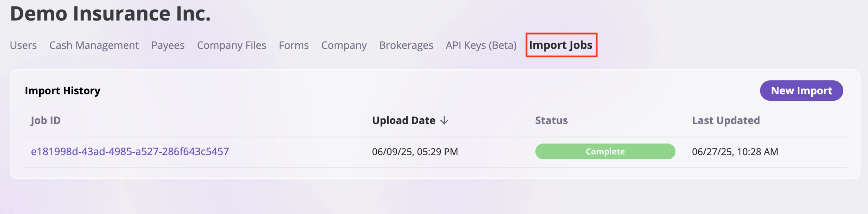This screenshot has height=214, width=868.
Task: Open job e181998d-43ad-4985-a527-286f643c5457 details
Action: tap(129, 151)
